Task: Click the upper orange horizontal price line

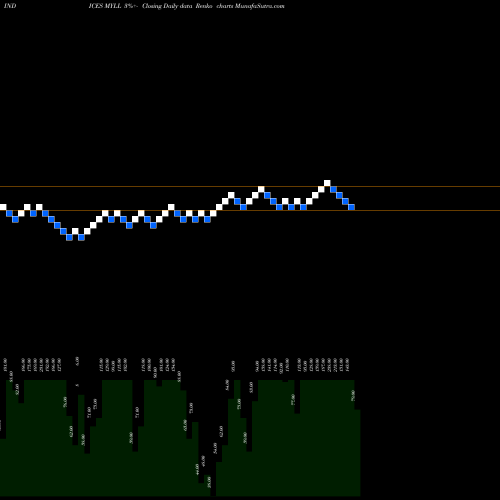Action: [250, 187]
